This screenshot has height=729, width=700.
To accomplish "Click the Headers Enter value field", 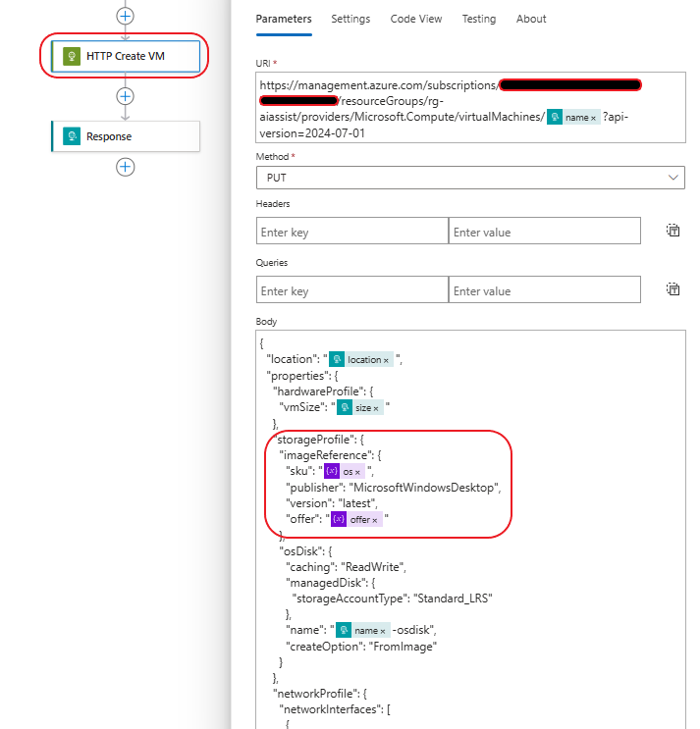I will coord(545,231).
